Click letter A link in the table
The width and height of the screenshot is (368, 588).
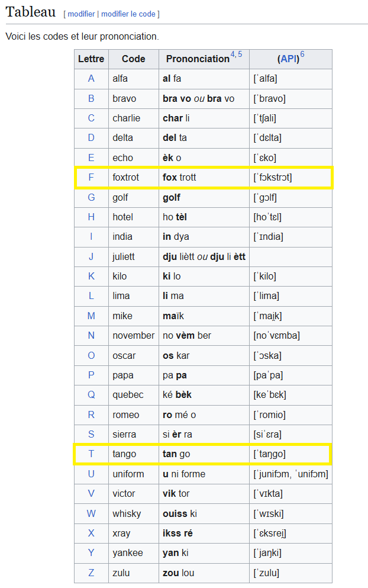coord(91,79)
